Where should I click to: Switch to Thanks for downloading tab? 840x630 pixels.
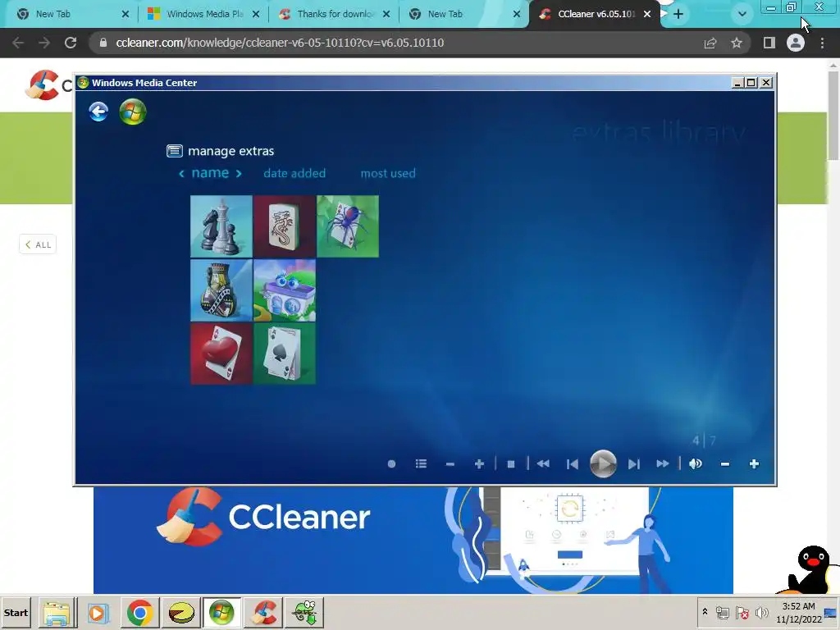pos(335,14)
